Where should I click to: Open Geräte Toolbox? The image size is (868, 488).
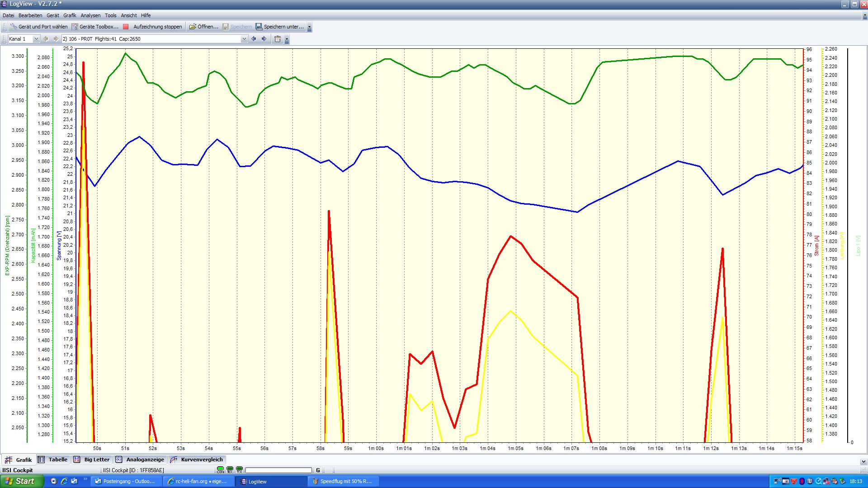[95, 27]
